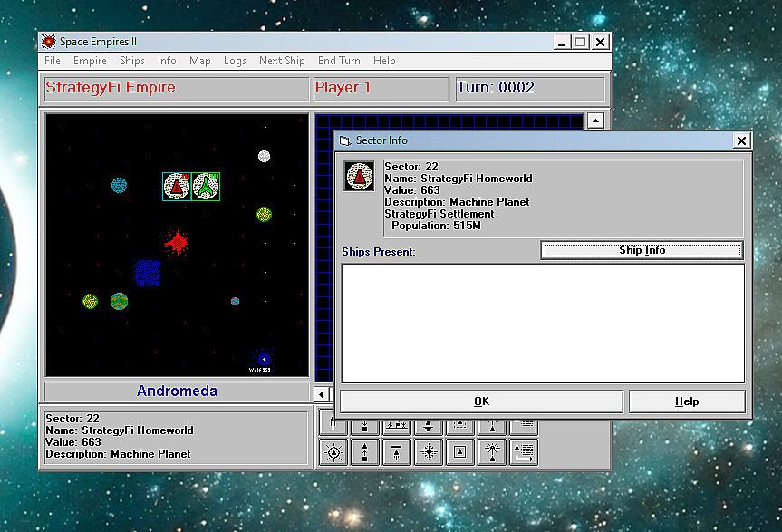Click the ship launching from square toolbar button

click(364, 452)
